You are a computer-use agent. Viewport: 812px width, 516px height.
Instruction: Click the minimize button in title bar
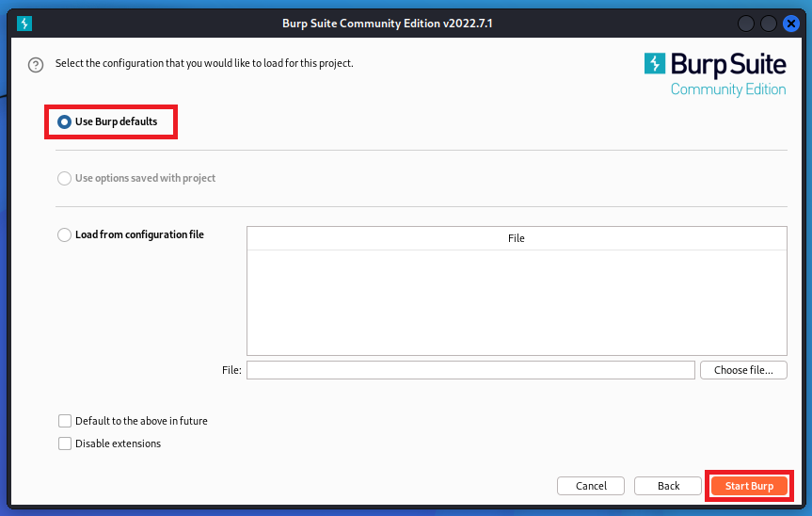tap(746, 24)
